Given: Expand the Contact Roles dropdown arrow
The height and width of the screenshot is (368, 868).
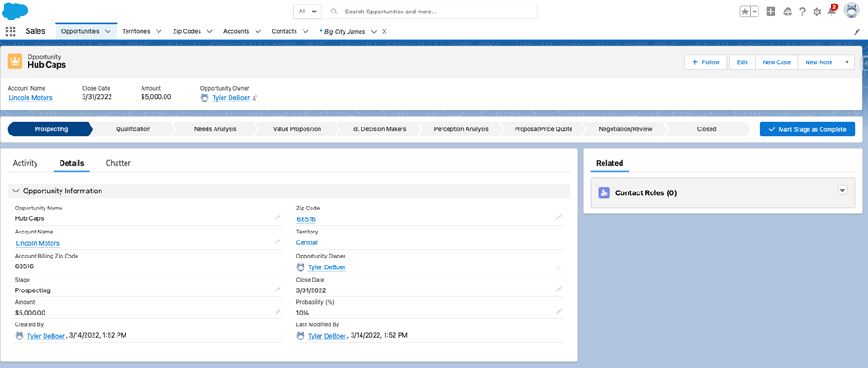Looking at the screenshot, I should 841,191.
